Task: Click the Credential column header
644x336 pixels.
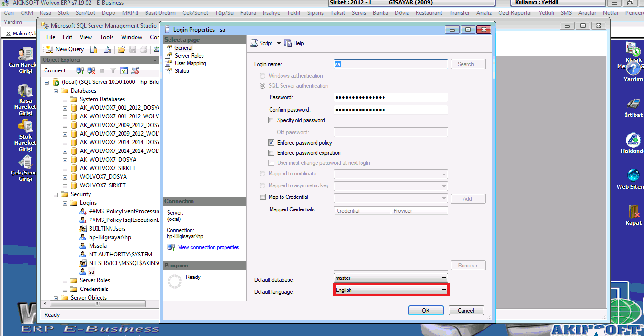Action: click(x=362, y=211)
